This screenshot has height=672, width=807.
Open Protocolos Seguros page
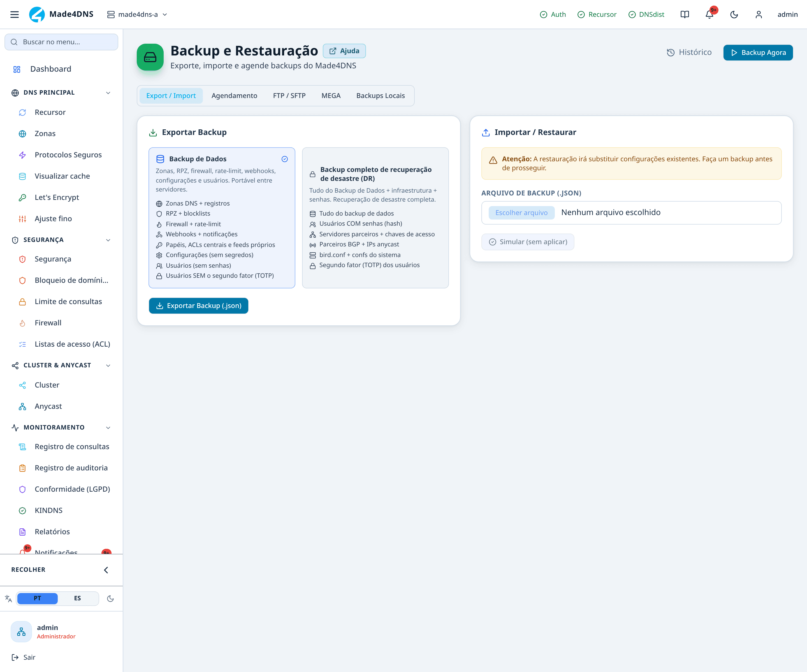[x=61, y=155]
